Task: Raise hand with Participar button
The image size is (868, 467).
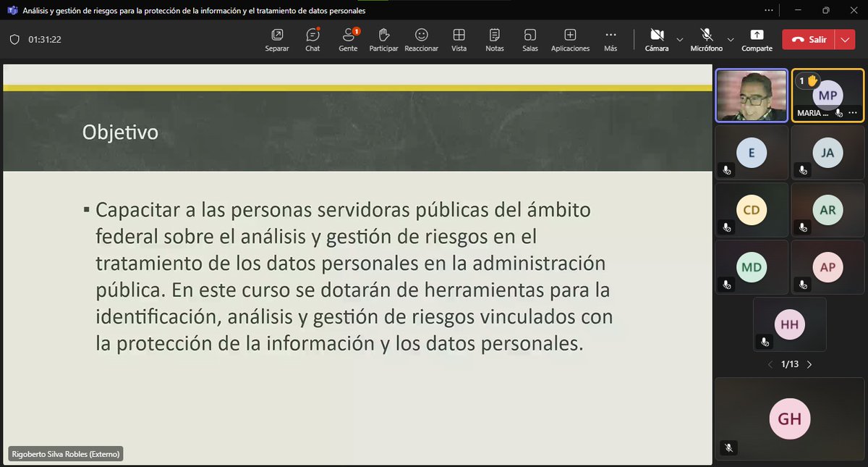Action: pyautogui.click(x=383, y=40)
